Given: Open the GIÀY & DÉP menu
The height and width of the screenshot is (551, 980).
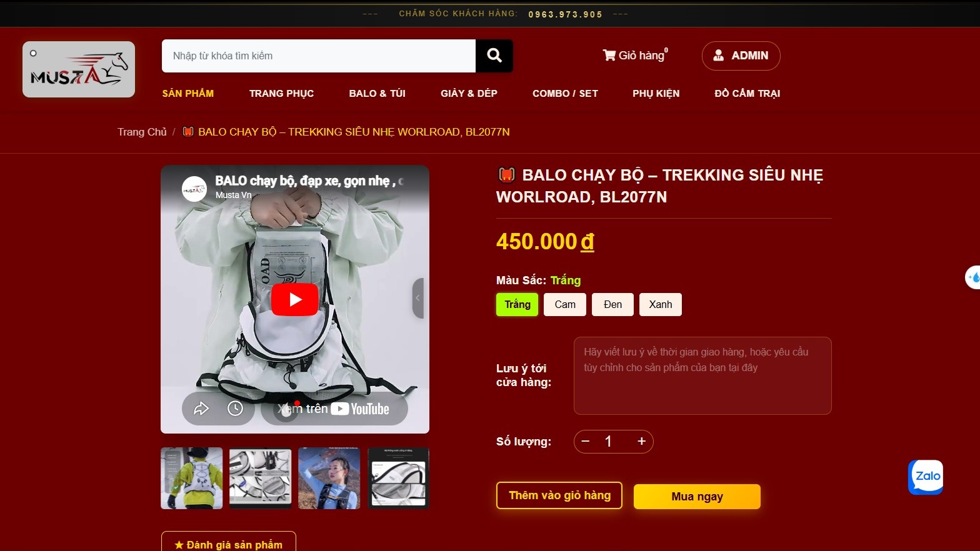Looking at the screenshot, I should pyautogui.click(x=469, y=94).
